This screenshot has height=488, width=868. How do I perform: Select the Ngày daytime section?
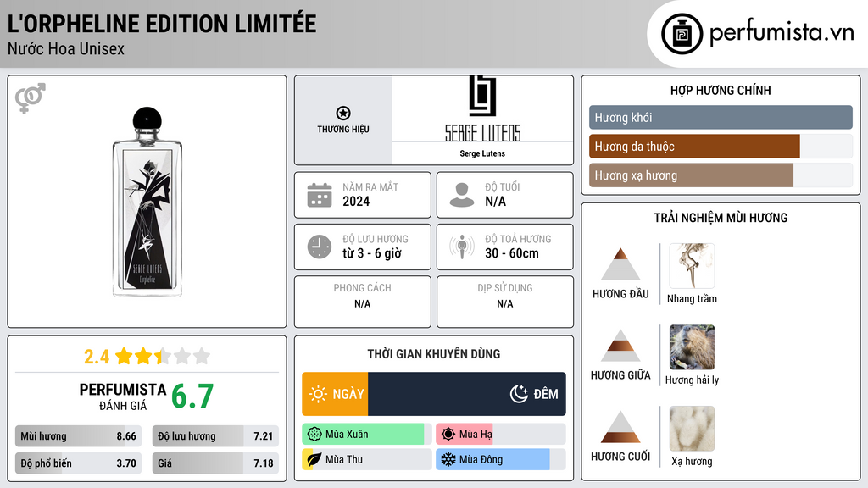pyautogui.click(x=336, y=394)
